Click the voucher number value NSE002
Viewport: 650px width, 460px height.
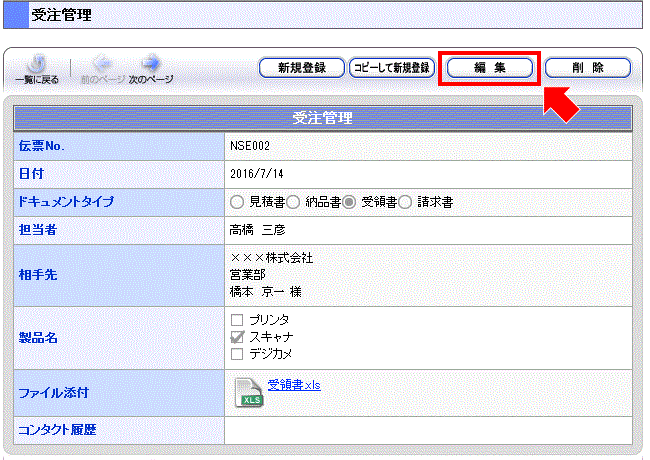pyautogui.click(x=250, y=146)
